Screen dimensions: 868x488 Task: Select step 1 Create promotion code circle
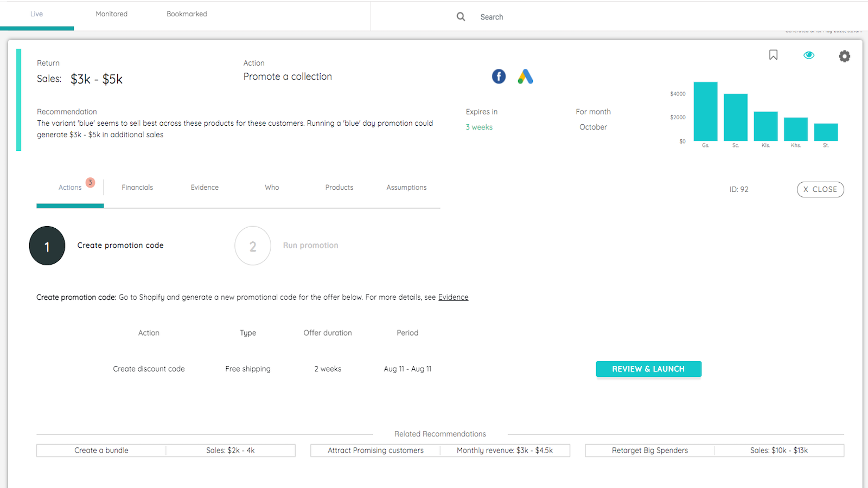pos(47,246)
